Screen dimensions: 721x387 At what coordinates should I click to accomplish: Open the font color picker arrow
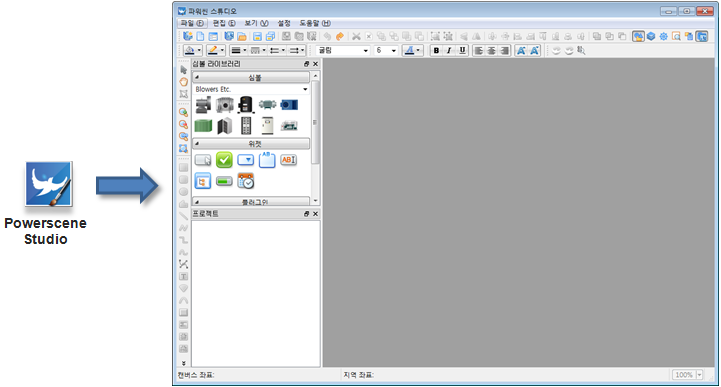[418, 51]
